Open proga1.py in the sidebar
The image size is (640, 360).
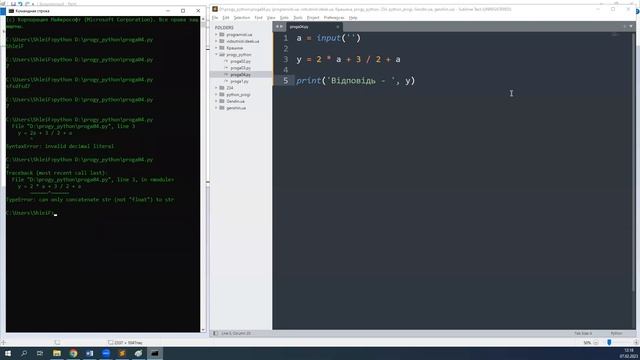point(241,81)
